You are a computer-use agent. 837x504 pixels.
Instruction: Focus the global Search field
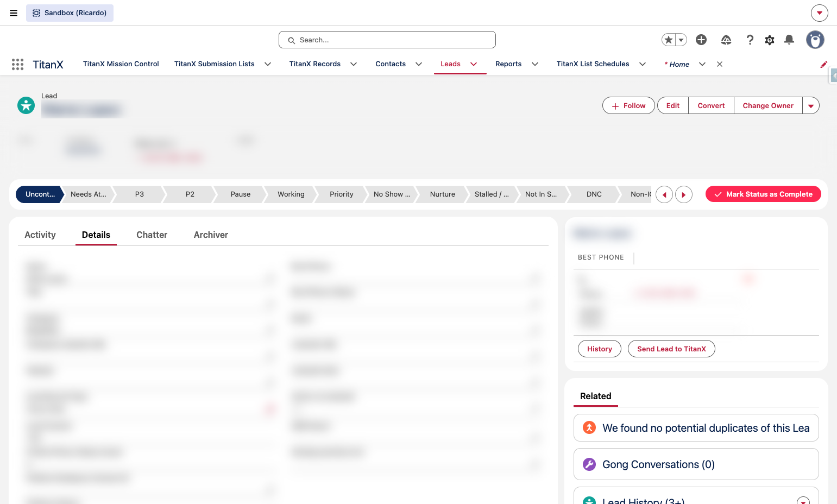point(387,40)
